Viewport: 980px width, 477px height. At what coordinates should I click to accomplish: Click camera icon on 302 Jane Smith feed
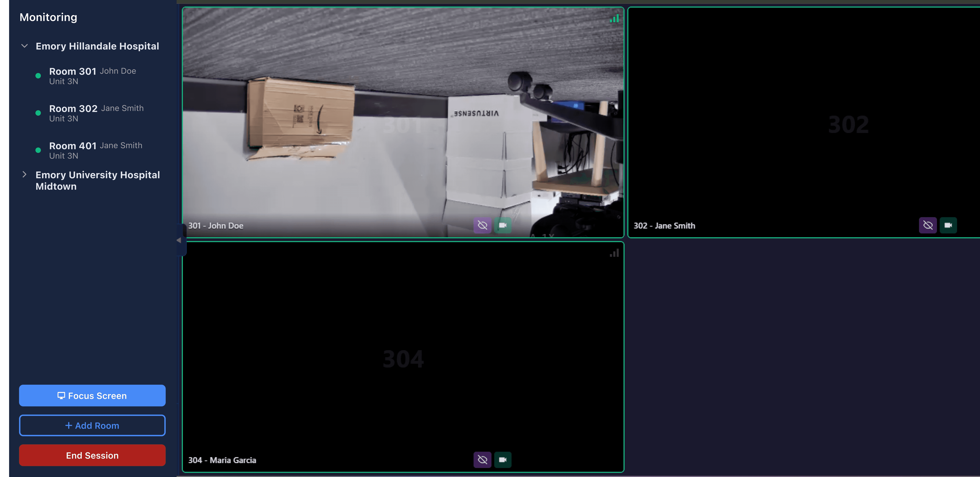click(x=948, y=225)
